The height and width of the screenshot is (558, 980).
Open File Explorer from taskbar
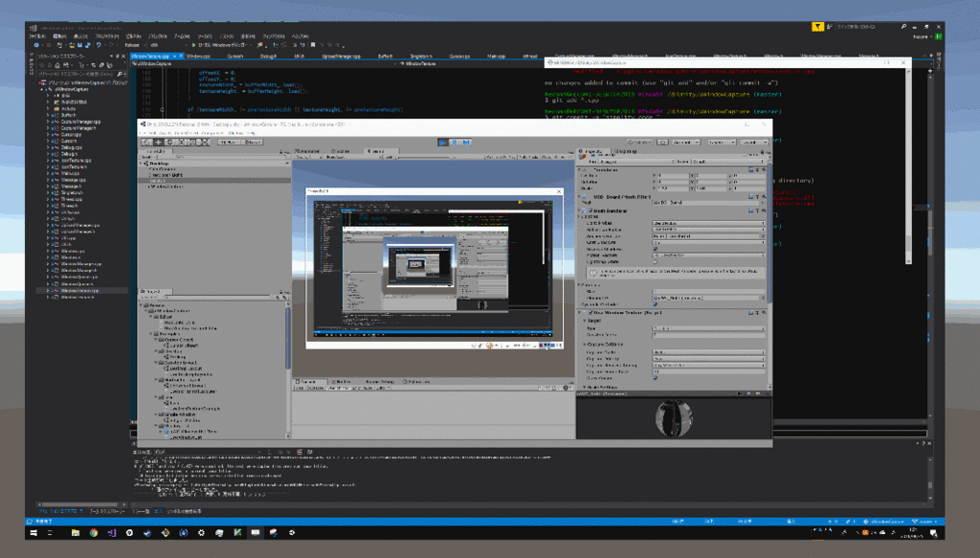(75, 533)
